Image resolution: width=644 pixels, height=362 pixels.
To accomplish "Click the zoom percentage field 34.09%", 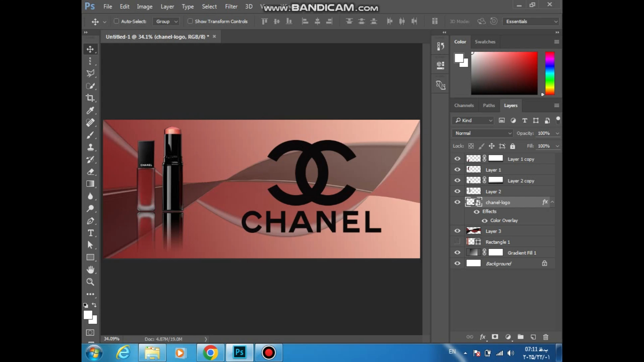I will 112,339.
